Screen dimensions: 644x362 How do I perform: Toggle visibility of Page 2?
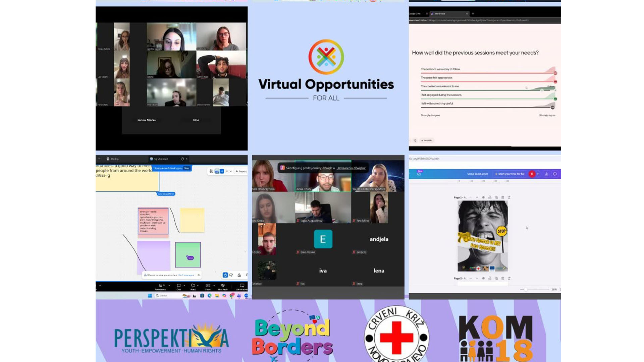(x=483, y=278)
